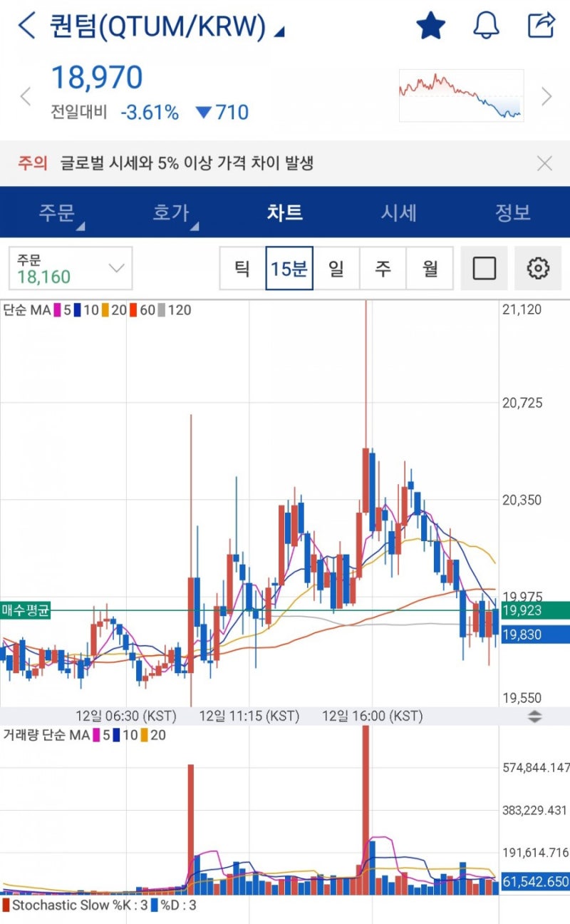The image size is (570, 924).
Task: View next coin with the right arrow
Action: 546,96
